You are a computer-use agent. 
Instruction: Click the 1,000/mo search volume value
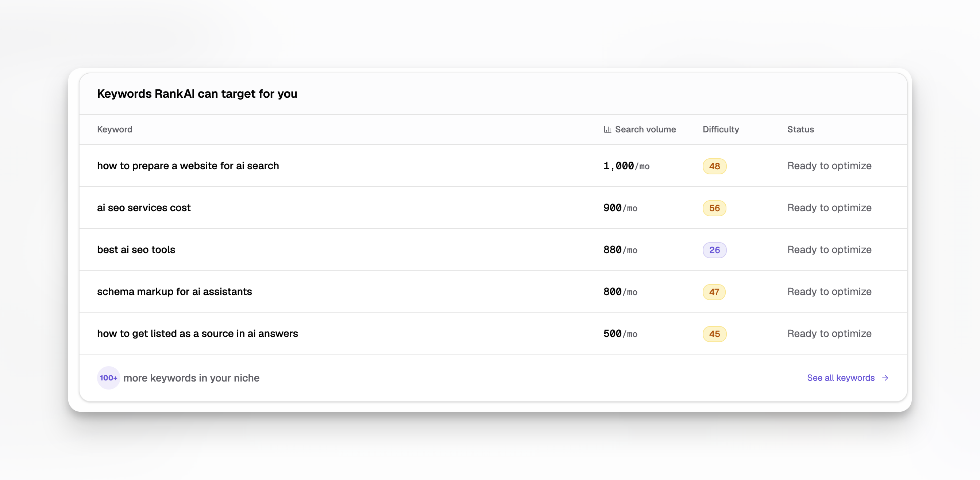click(626, 166)
